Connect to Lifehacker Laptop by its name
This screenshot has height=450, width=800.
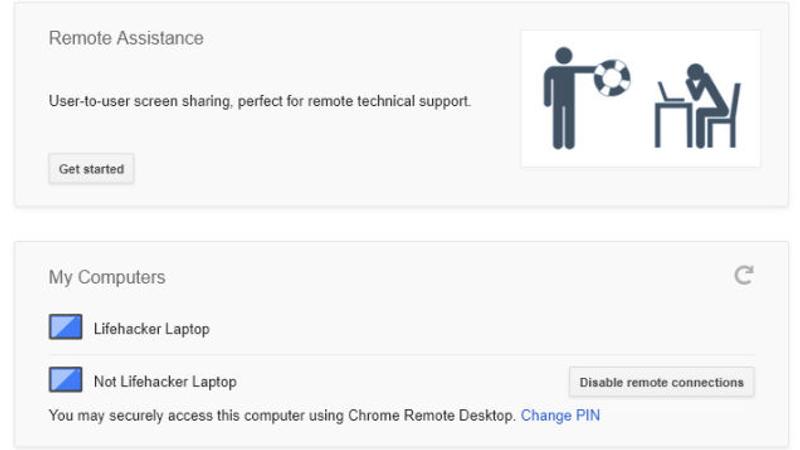[x=152, y=329]
